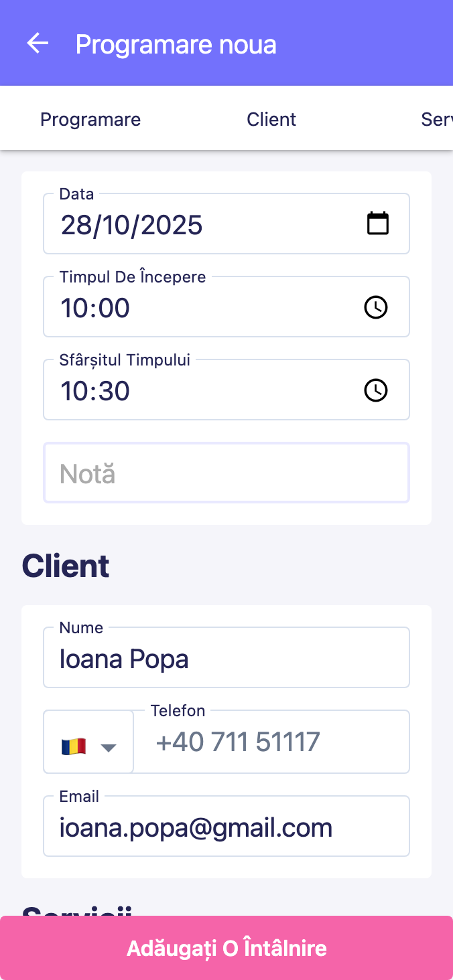Focus the Data field showing 28/10/2025
Viewport: 453px width, 980px height.
click(201, 225)
